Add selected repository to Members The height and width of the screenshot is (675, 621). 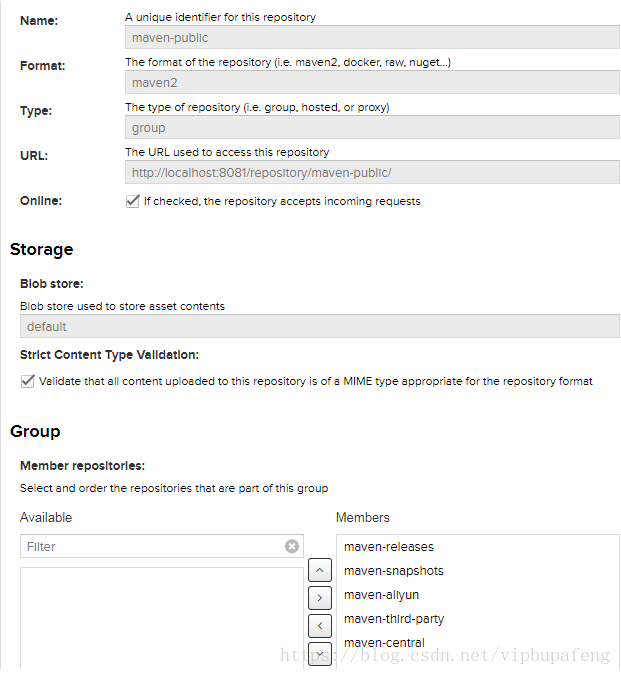pos(320,598)
